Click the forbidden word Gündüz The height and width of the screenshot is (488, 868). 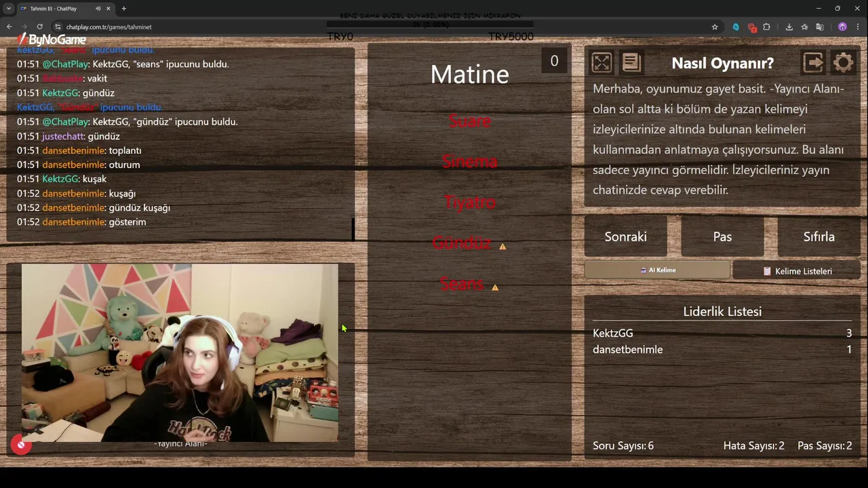tap(462, 243)
